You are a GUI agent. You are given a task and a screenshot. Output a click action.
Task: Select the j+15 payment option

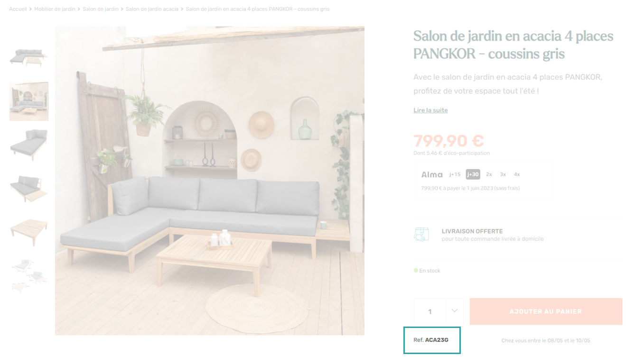click(455, 174)
